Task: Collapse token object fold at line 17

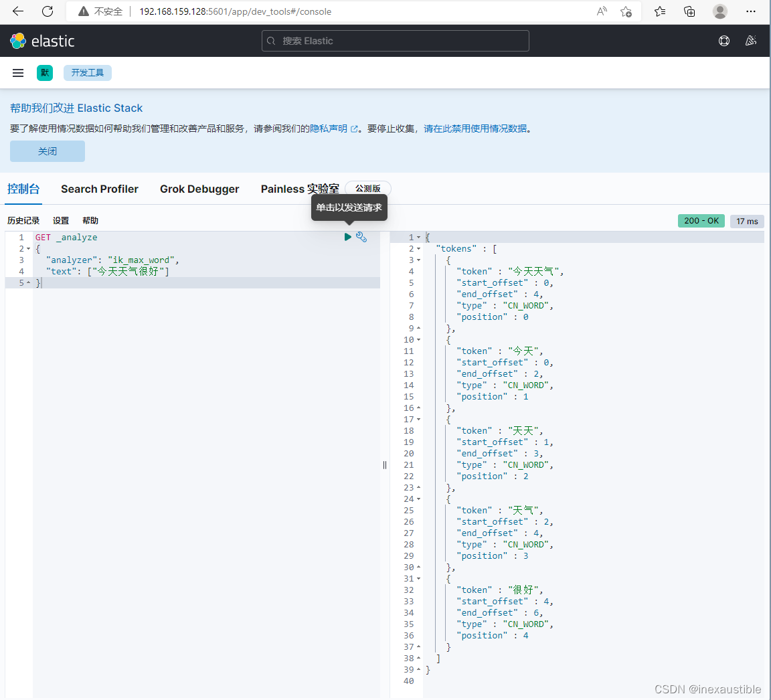Action: pos(418,420)
